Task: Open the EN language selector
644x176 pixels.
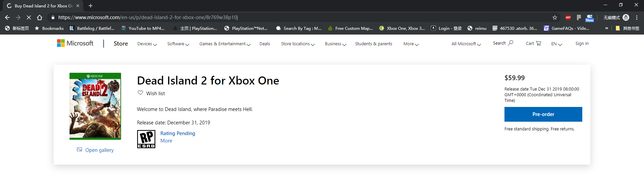Action: tap(556, 44)
